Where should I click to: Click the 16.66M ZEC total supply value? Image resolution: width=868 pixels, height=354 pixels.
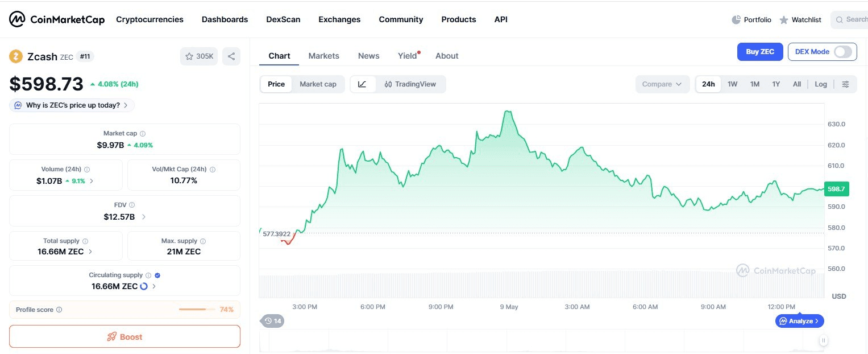tap(60, 252)
